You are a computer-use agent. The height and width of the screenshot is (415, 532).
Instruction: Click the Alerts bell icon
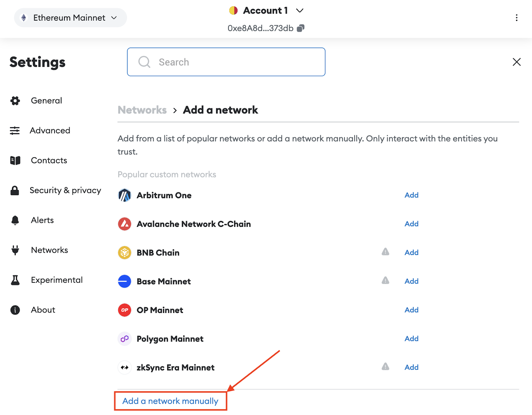tap(15, 220)
